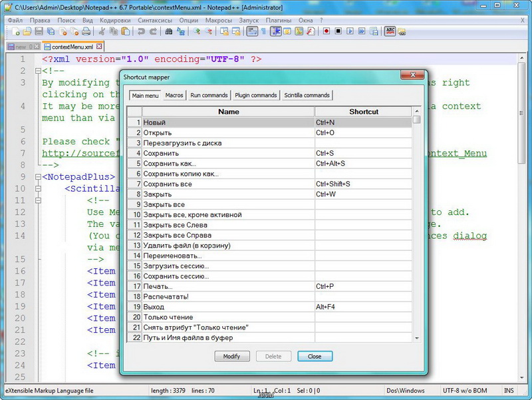The image size is (532, 400).
Task: Collapse the comment fold on line 11
Action: click(x=38, y=201)
